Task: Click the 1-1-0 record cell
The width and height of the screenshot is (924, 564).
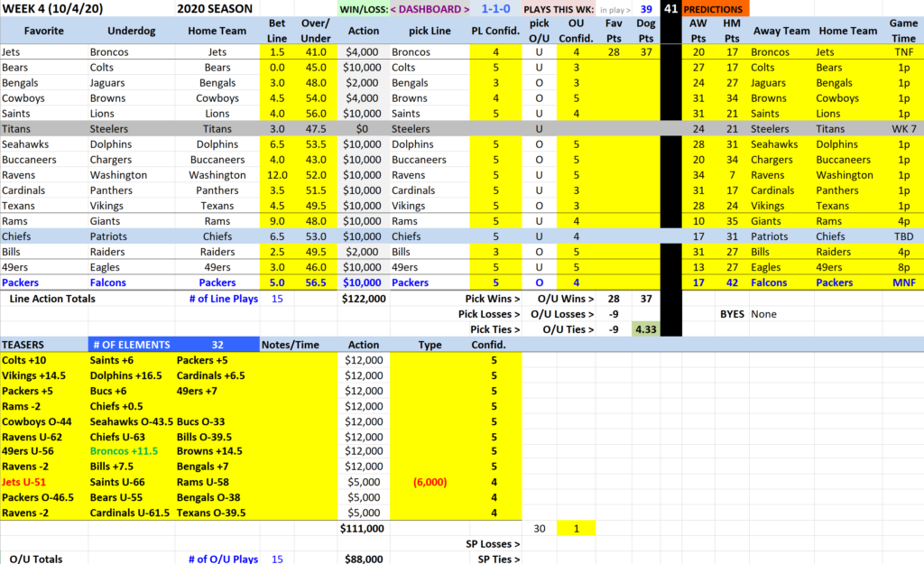Action: pos(495,9)
